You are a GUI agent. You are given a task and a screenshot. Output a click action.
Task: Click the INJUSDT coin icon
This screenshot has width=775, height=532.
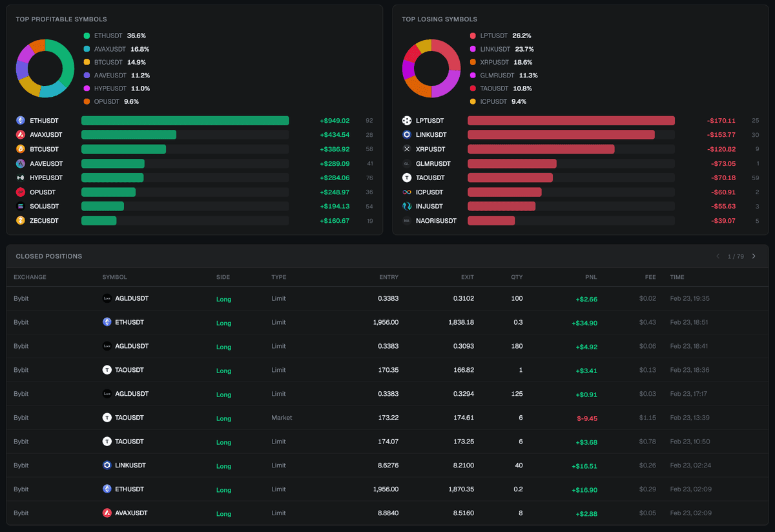click(407, 207)
